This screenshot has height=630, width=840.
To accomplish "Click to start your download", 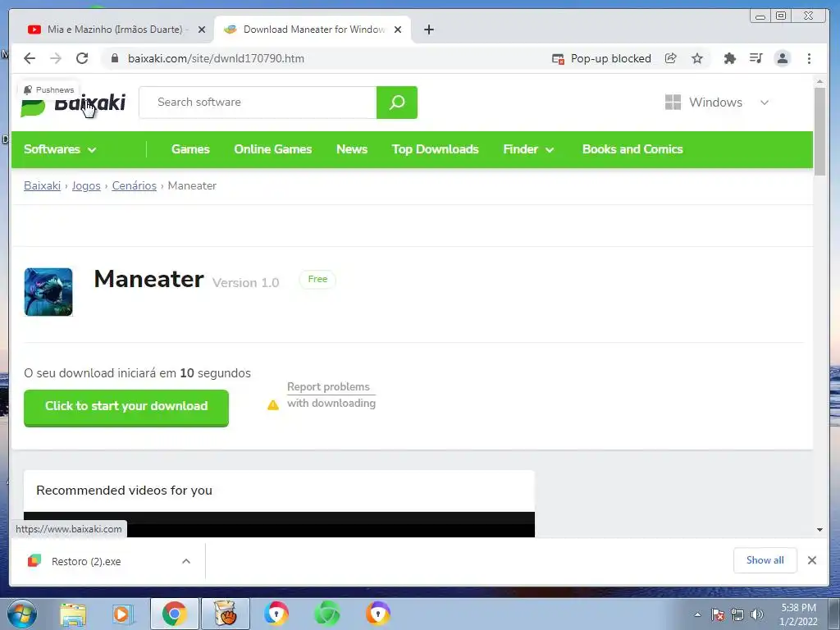I will 126,408.
